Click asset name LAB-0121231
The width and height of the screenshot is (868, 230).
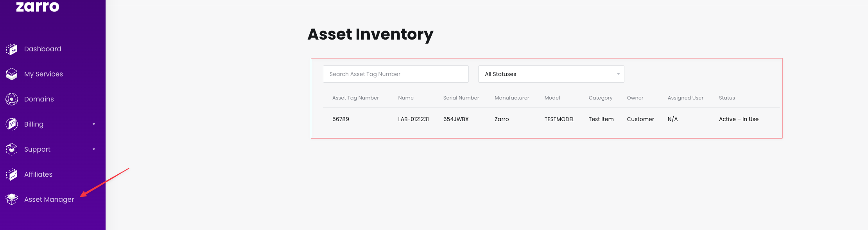tap(413, 119)
